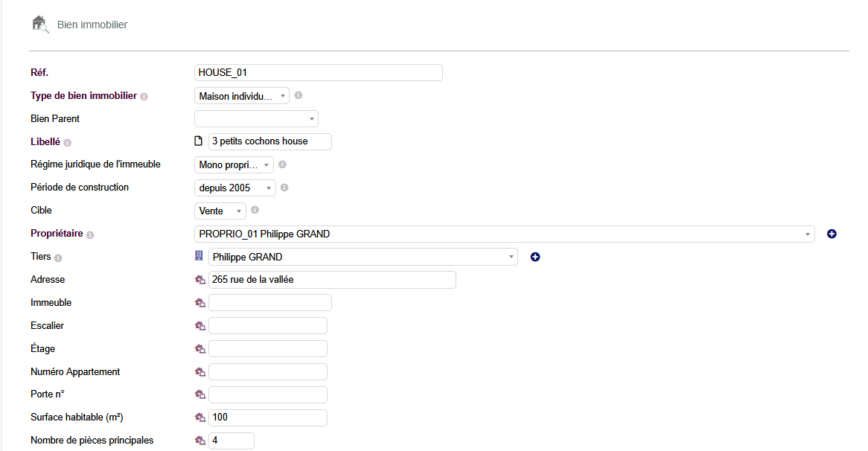Click the building icon beside Tiers dropdown
Image resolution: width=868 pixels, height=451 pixels.
point(199,256)
